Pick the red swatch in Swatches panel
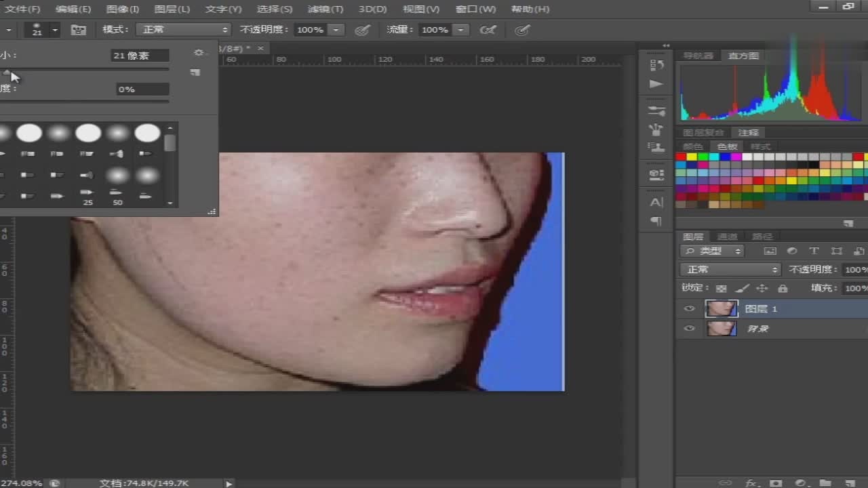868x488 pixels. tap(681, 157)
